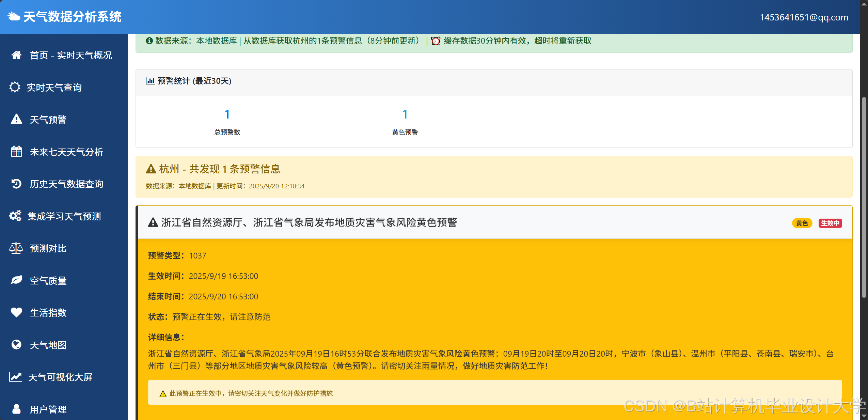Click the 总预警数 count number
The height and width of the screenshot is (420, 868).
click(227, 114)
